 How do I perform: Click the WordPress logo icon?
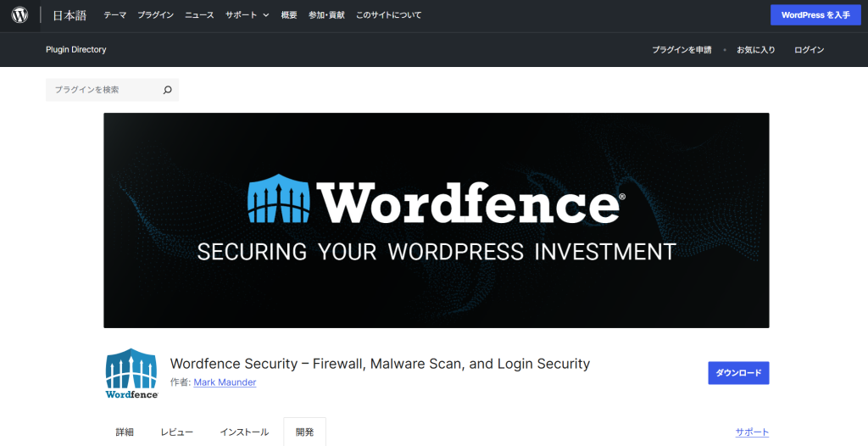tap(20, 15)
